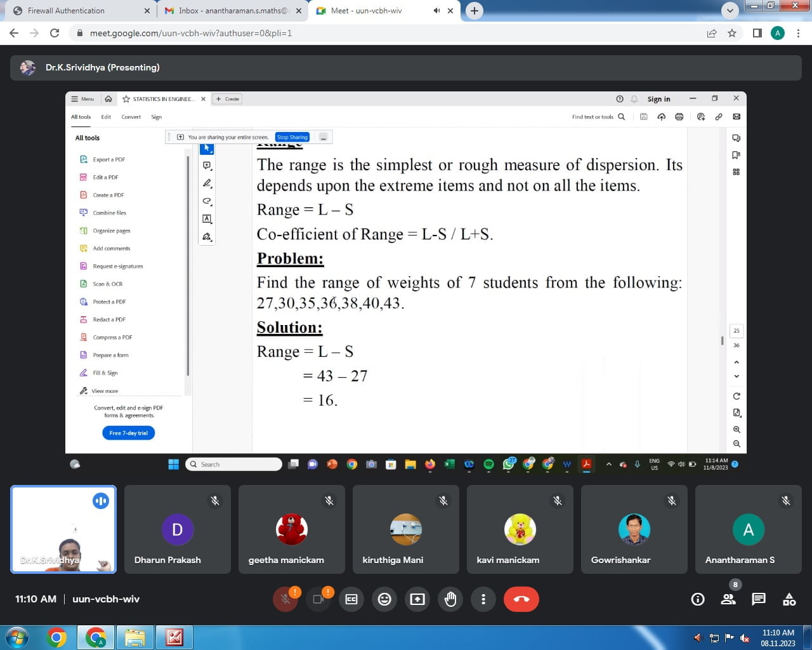
Task: Open the Present now screen share option
Action: [417, 599]
